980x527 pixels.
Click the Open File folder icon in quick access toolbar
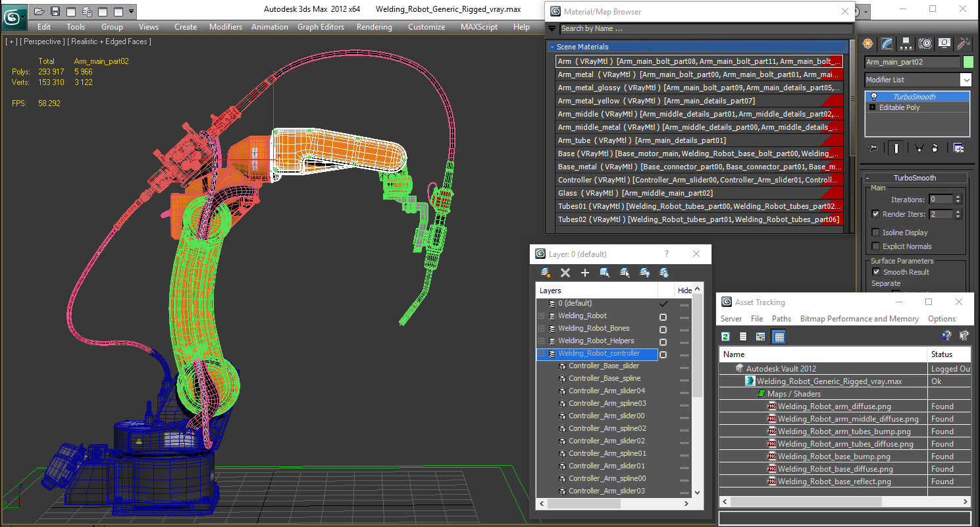(x=39, y=11)
